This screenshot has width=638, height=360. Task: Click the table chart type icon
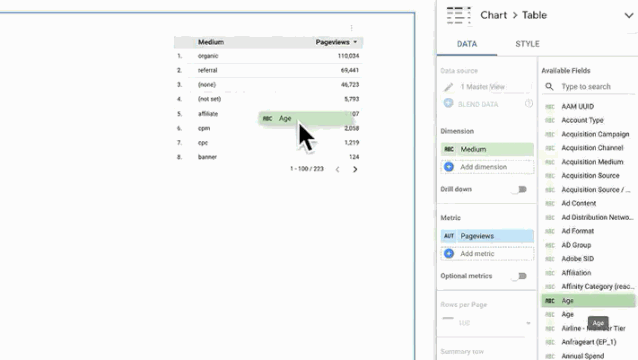coord(459,15)
